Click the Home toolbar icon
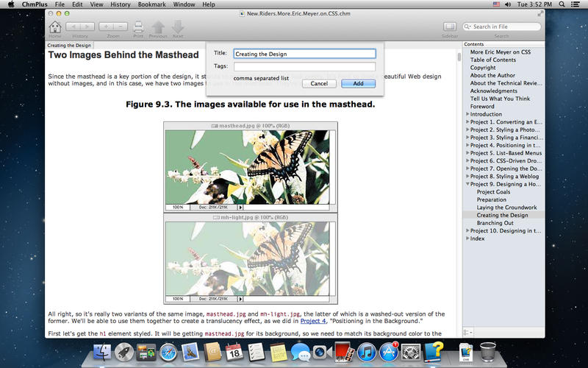The image size is (588, 368). (x=55, y=27)
